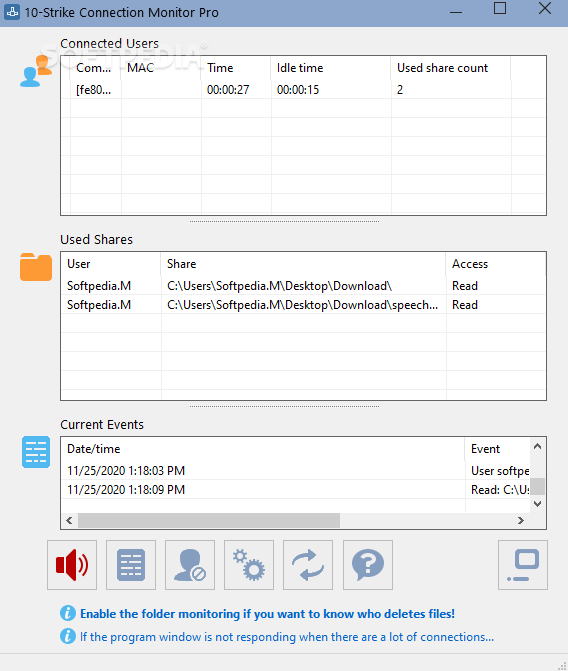Image resolution: width=568 pixels, height=671 pixels.
Task: Click the 'User softpe' event text
Action: pyautogui.click(x=500, y=471)
